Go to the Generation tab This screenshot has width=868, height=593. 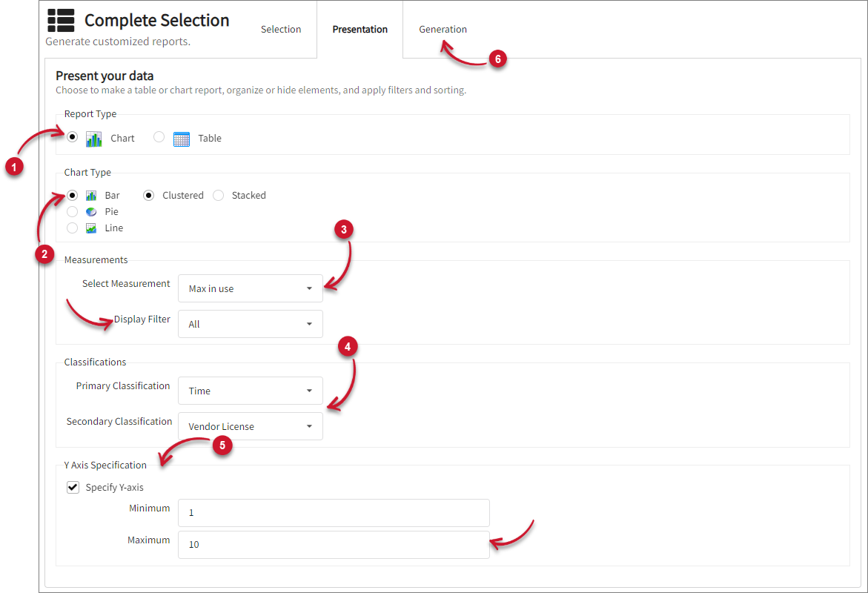pyautogui.click(x=443, y=30)
